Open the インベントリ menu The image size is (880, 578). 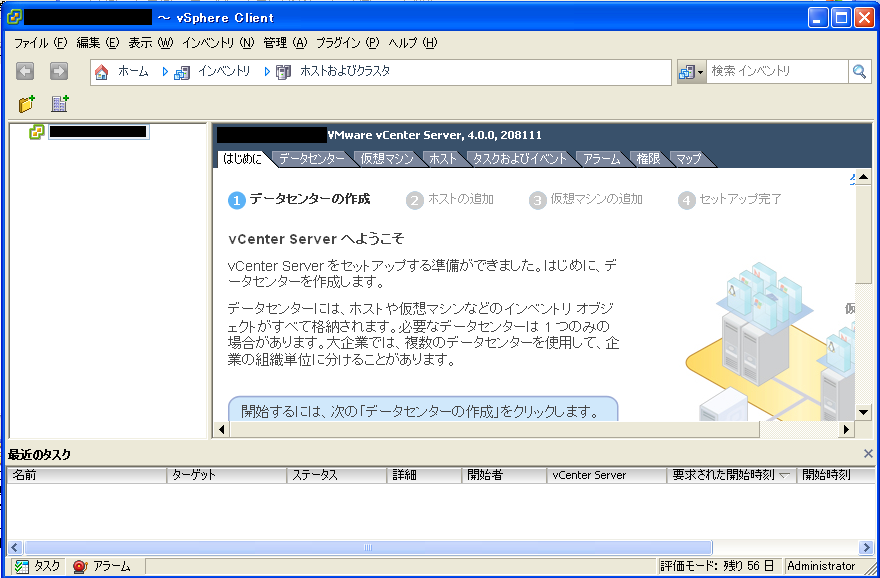218,43
